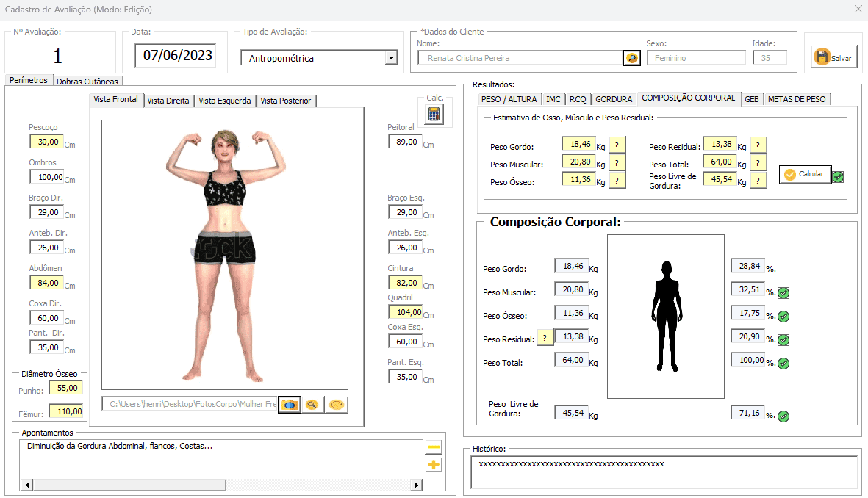Click the Apontamentos horizontal scrollbar right arrow
This screenshot has height=498, width=868.
[417, 486]
